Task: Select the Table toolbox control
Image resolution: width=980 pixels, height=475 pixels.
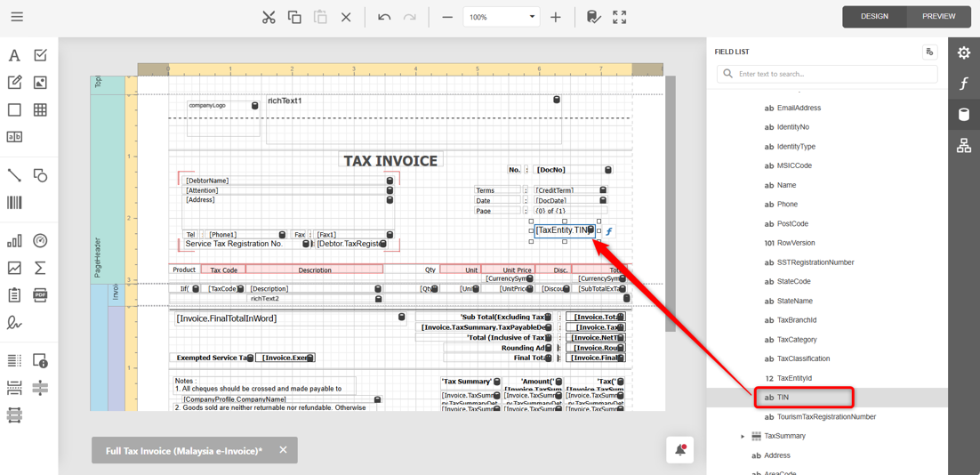Action: tap(40, 110)
